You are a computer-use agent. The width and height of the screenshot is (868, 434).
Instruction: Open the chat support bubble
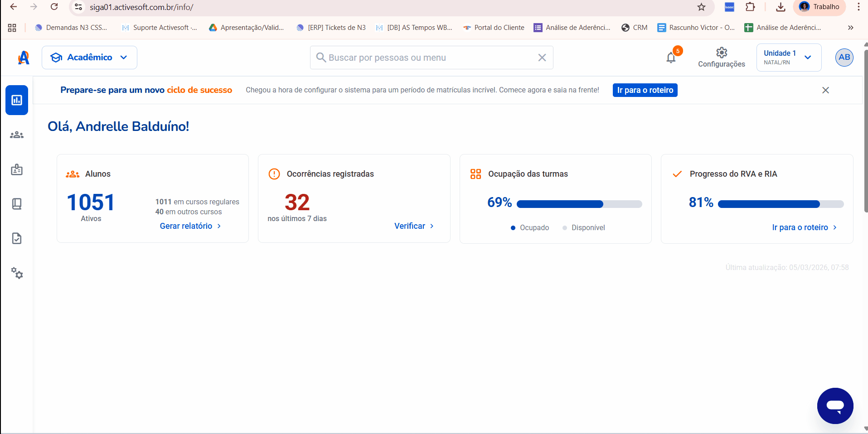(835, 406)
